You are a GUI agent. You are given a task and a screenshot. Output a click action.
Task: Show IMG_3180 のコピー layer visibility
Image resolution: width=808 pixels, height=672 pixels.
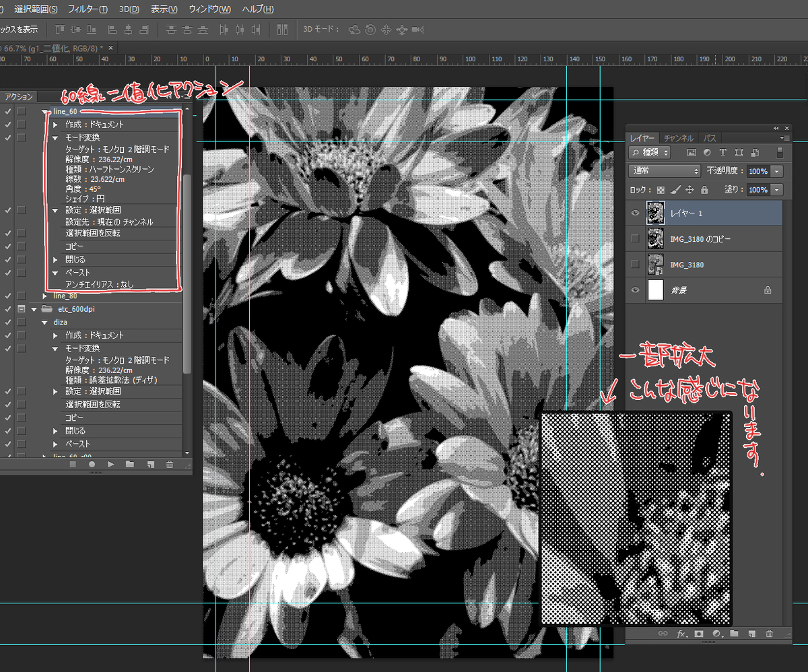[636, 238]
